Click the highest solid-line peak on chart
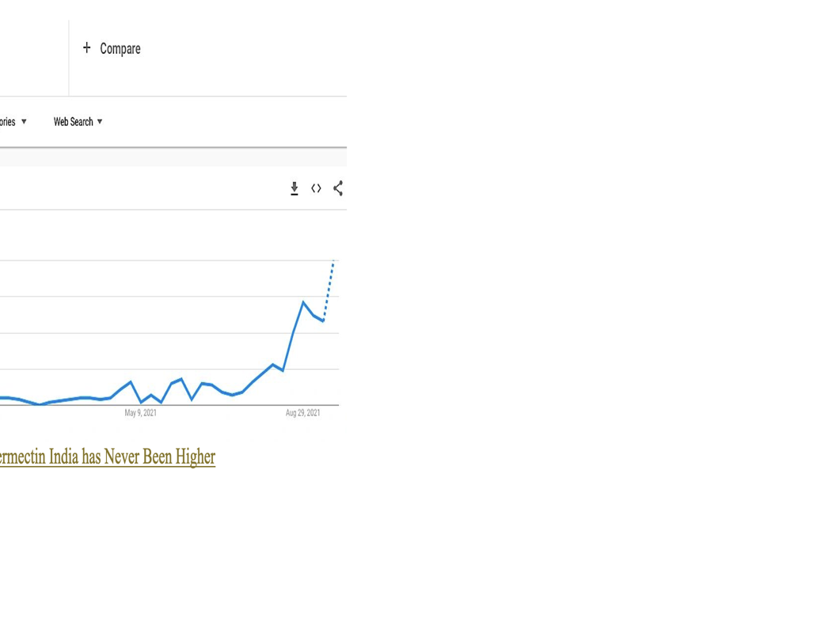Screen dimensions: 840x630 [303, 302]
